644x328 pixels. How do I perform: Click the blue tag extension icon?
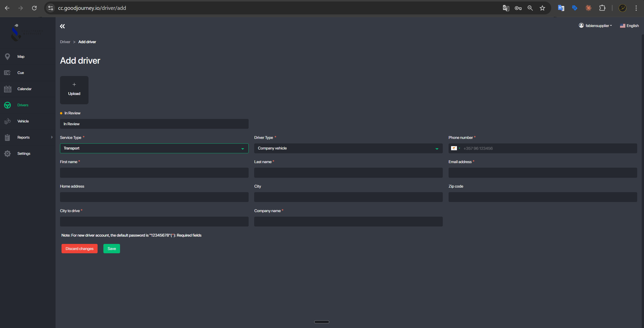575,8
